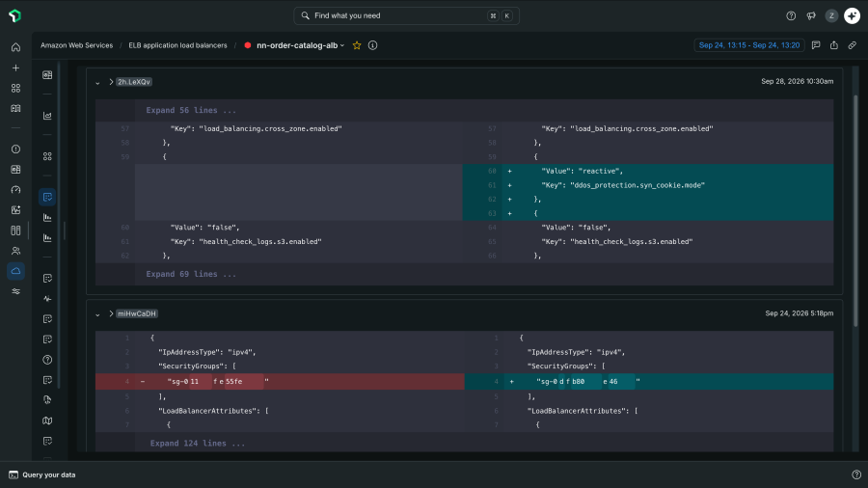Open the folded map icon in entity sidebar

(47, 420)
